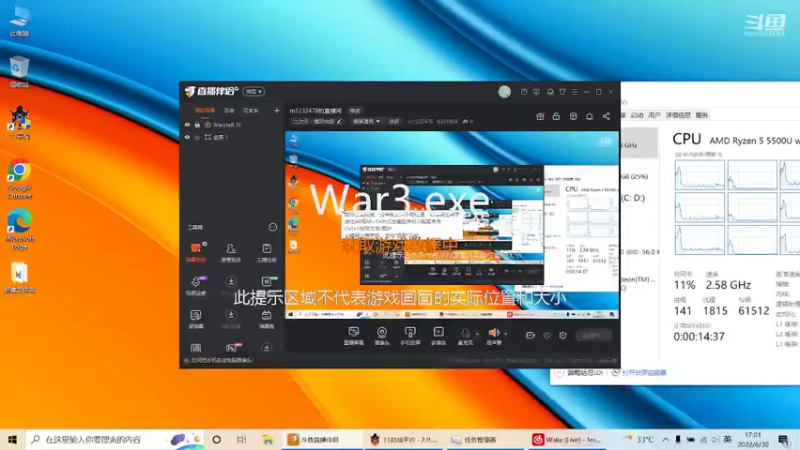This screenshot has height=450, width=800.
Task: Open the settings gear in the bottom bar
Action: click(563, 335)
